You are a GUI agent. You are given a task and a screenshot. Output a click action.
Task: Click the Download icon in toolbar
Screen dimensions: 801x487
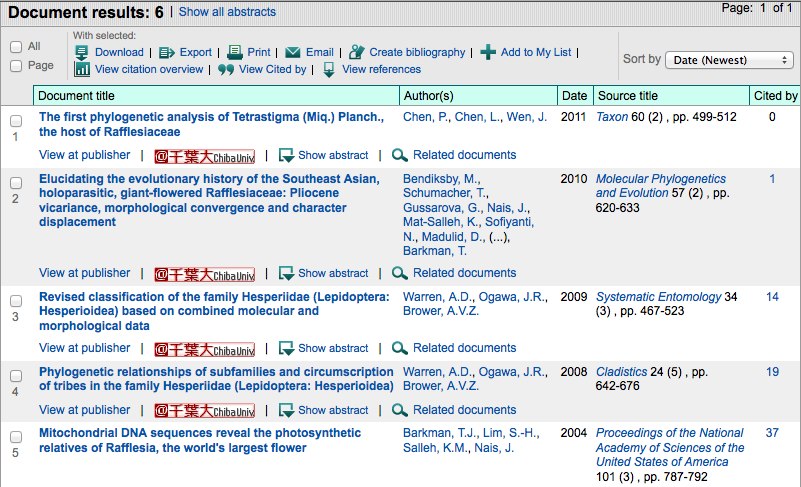pyautogui.click(x=83, y=52)
